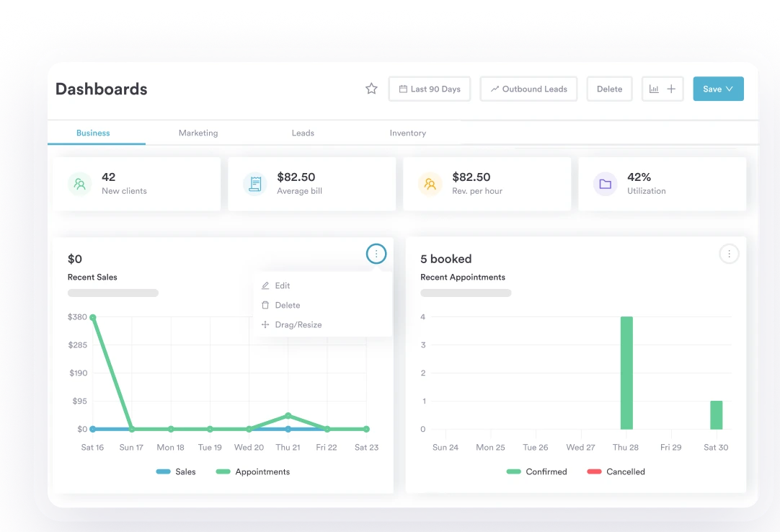Image resolution: width=780 pixels, height=532 pixels.
Task: Open the Last 90 Days date range
Action: 430,89
